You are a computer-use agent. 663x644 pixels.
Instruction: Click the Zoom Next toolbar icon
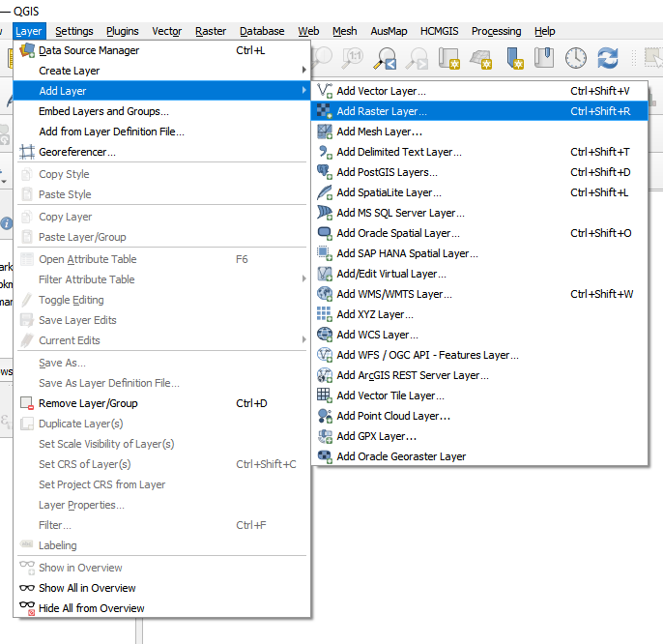click(x=417, y=58)
